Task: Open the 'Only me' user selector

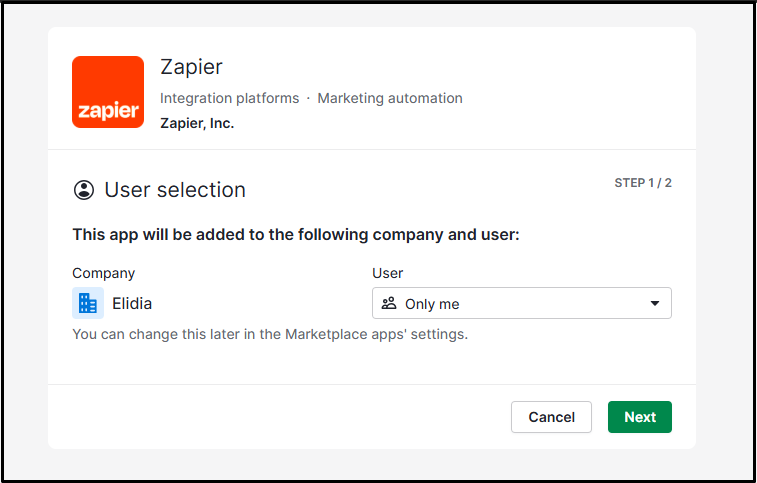Action: coord(521,303)
